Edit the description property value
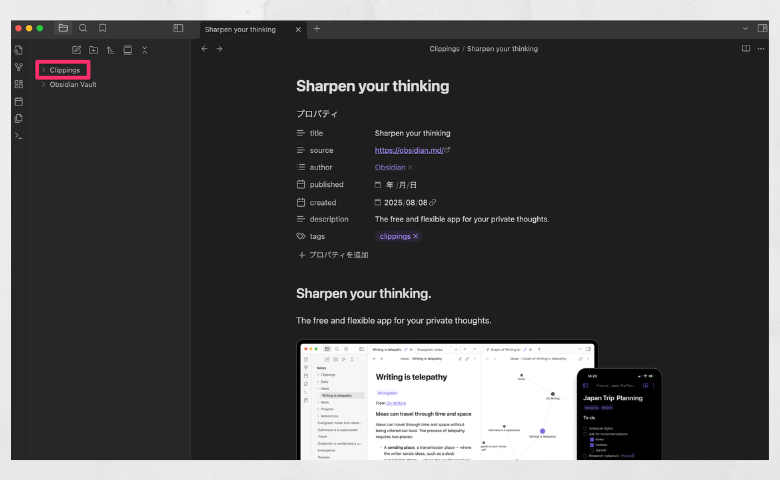The width and height of the screenshot is (780, 480). 462,219
